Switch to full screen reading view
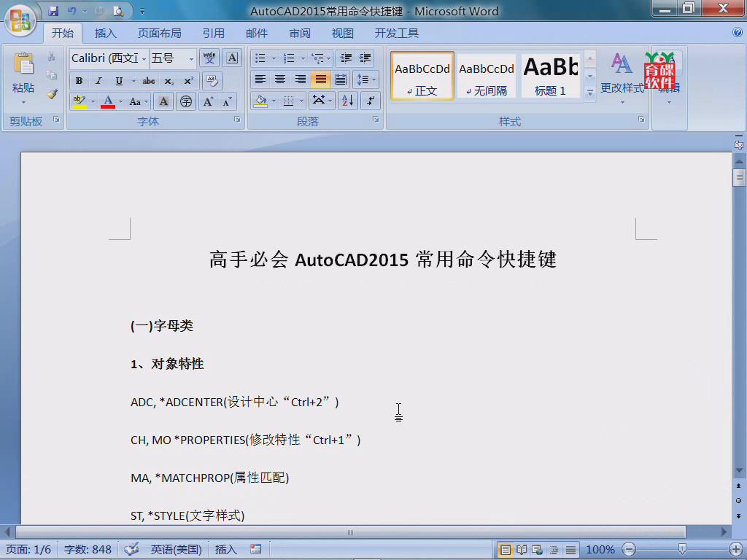Viewport: 747px width, 560px height. point(521,550)
